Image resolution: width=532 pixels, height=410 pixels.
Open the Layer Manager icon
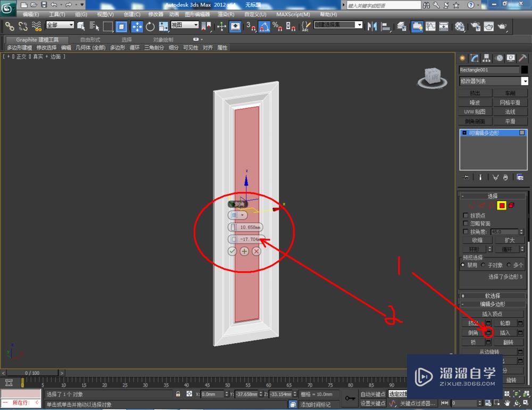402,26
